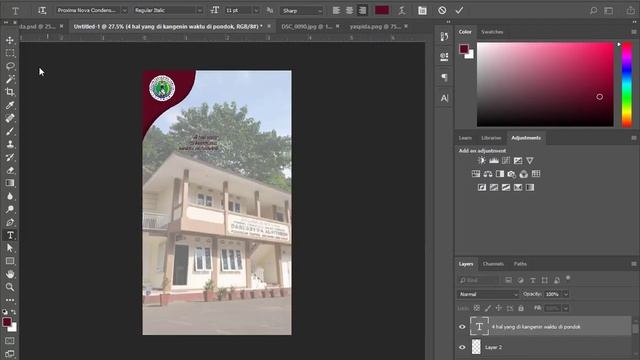Image resolution: width=640 pixels, height=360 pixels.
Task: Open Edit Toolbar three-dots button
Action: point(10,300)
